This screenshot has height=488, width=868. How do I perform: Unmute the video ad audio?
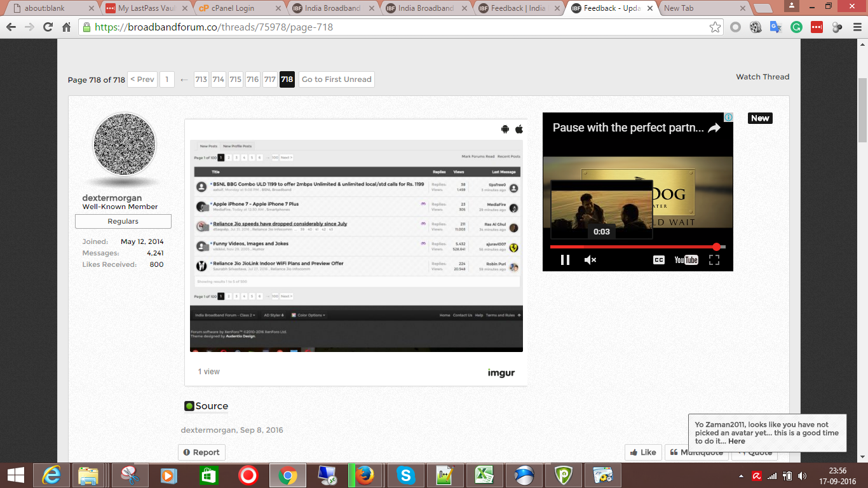pos(590,260)
